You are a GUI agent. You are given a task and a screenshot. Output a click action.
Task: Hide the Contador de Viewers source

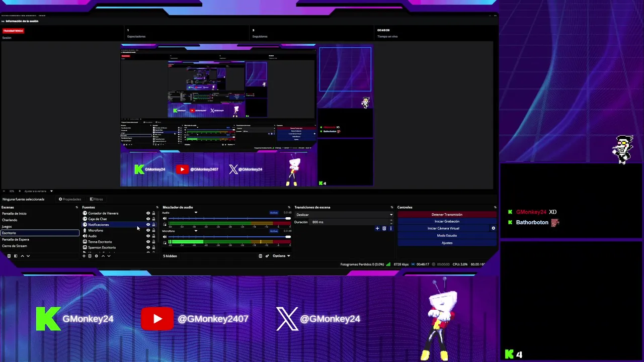148,213
